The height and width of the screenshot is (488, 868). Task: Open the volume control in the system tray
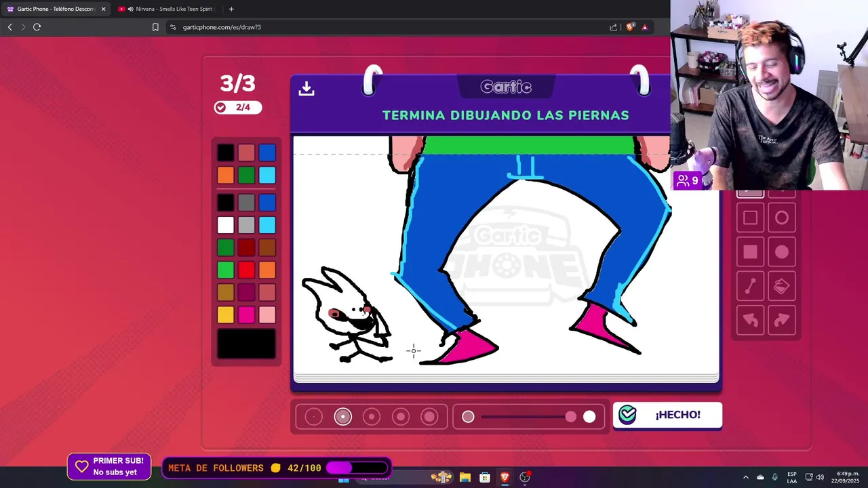tap(820, 477)
